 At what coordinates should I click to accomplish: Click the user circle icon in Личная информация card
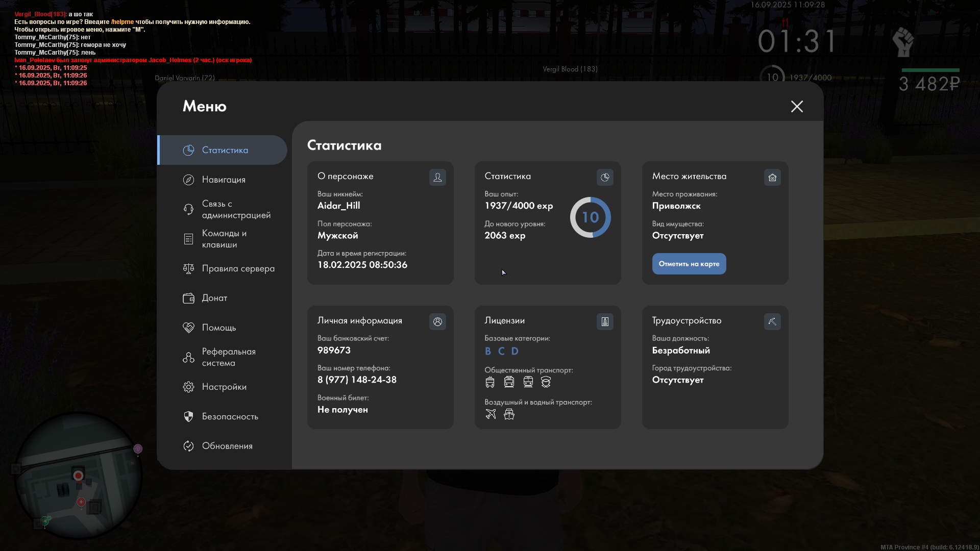coord(437,321)
